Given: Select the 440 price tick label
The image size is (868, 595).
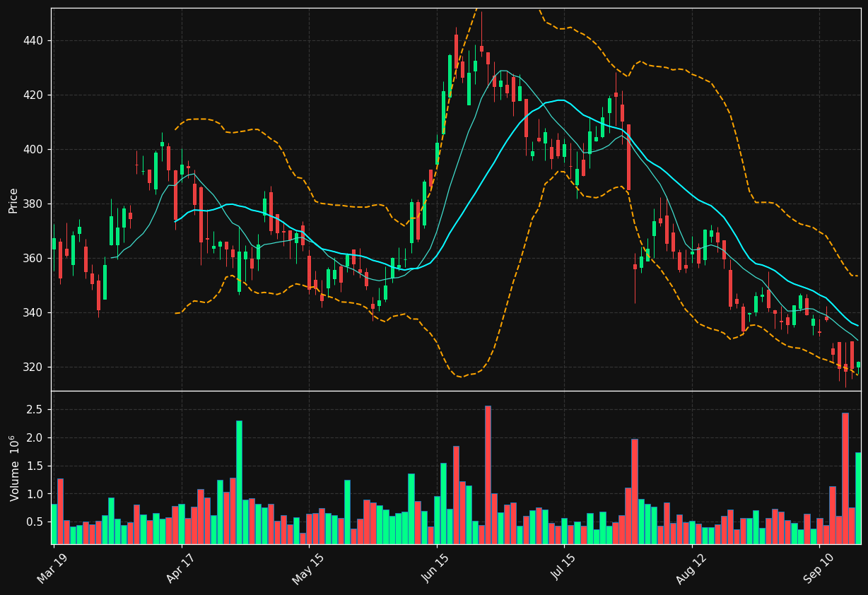Looking at the screenshot, I should click(33, 41).
